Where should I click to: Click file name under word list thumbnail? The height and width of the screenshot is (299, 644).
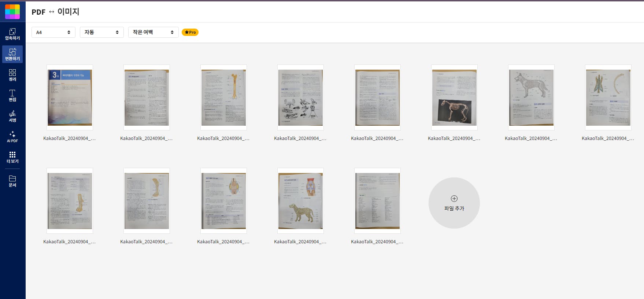377,242
